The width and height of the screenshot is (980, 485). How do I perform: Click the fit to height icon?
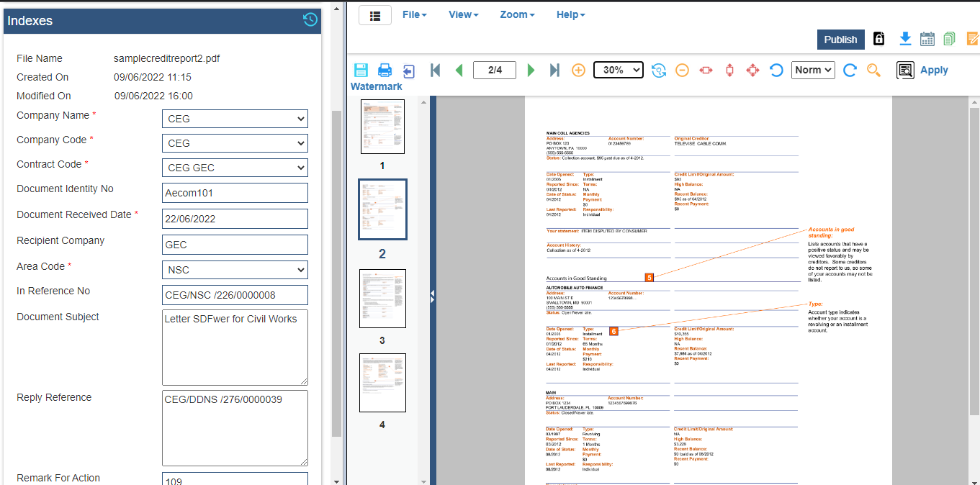tap(729, 70)
